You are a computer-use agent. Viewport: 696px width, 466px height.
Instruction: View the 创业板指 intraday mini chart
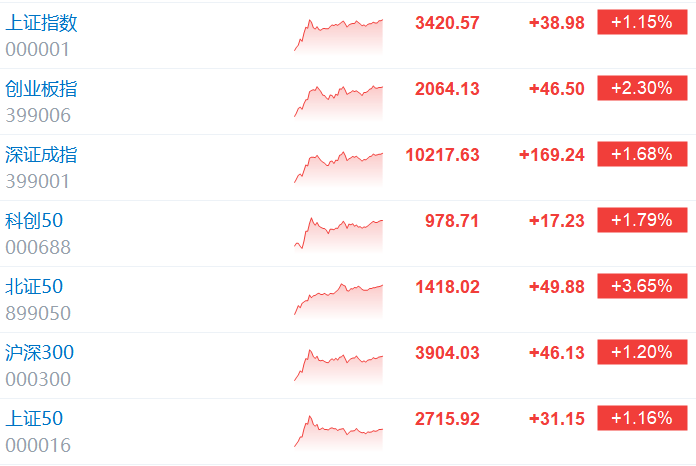click(x=338, y=103)
